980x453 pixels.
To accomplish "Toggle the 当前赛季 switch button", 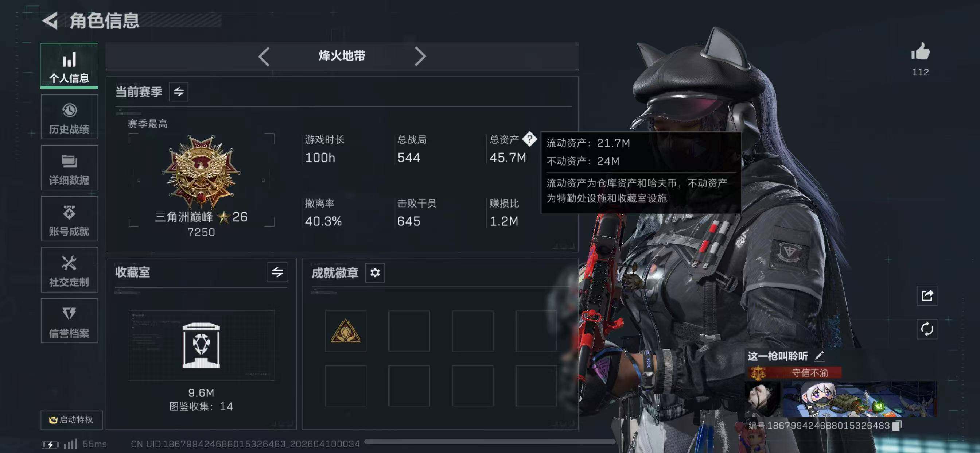I will tap(178, 92).
